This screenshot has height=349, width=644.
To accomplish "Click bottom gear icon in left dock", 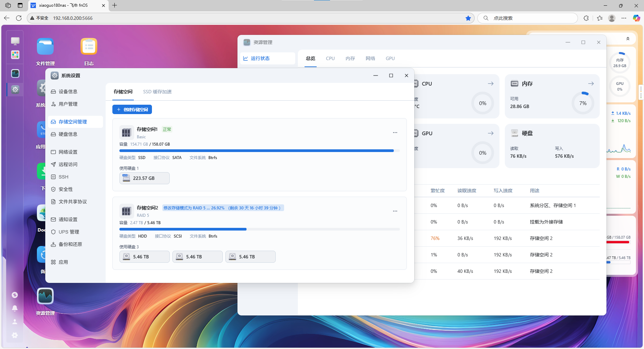I will tap(15, 335).
